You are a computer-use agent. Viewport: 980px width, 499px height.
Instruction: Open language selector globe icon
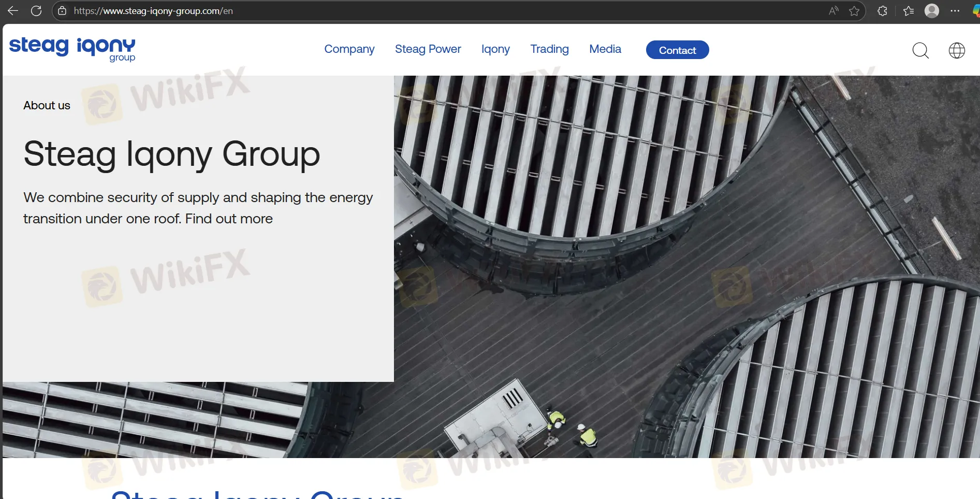(x=957, y=50)
